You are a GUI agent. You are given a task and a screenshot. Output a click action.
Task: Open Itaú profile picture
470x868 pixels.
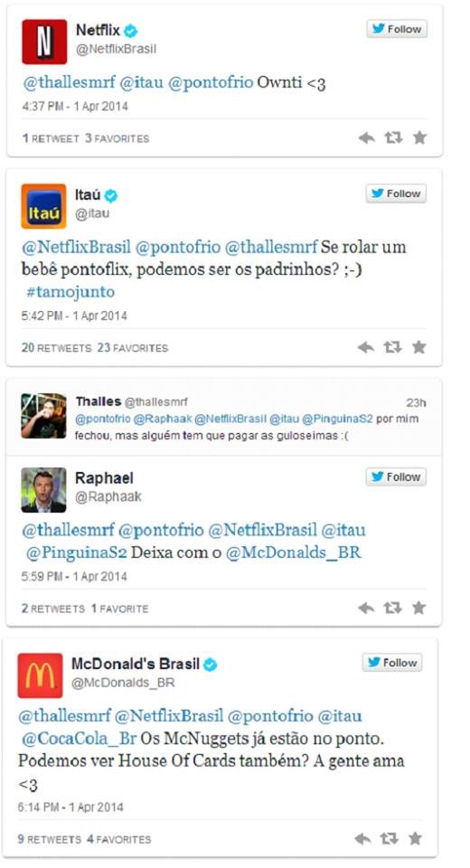[x=43, y=206]
